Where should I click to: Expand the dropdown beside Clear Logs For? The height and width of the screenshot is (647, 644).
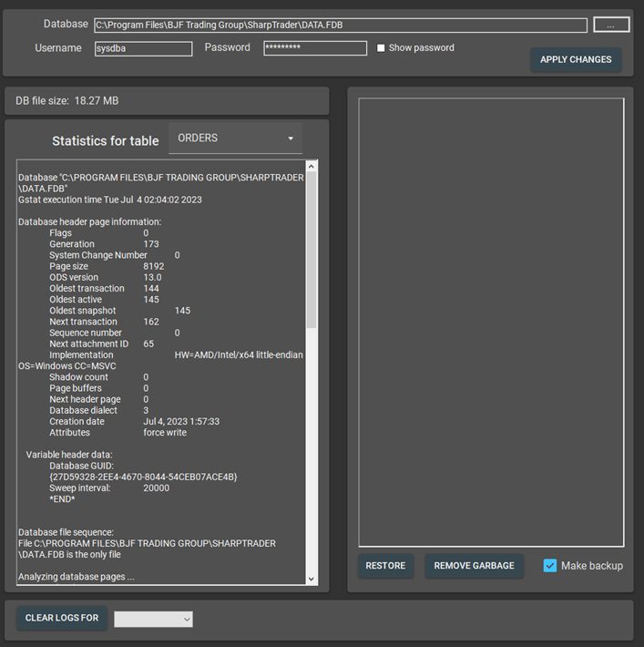click(153, 619)
